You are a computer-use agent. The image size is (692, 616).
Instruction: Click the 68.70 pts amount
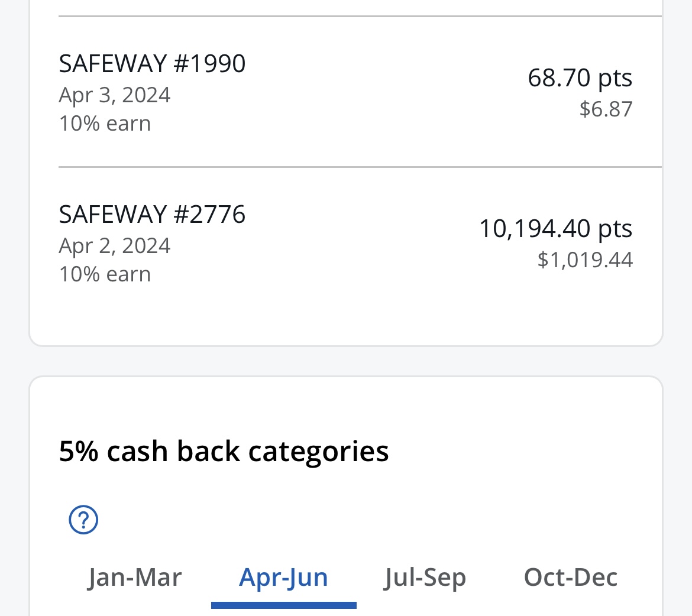[x=580, y=77]
